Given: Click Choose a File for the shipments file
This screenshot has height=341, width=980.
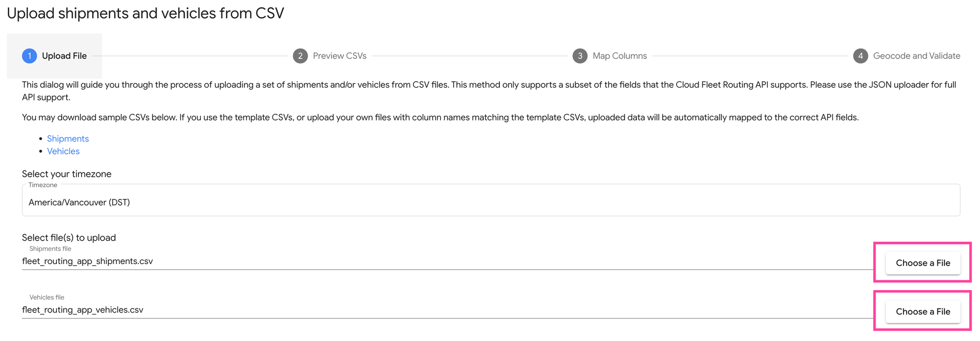Looking at the screenshot, I should point(923,263).
